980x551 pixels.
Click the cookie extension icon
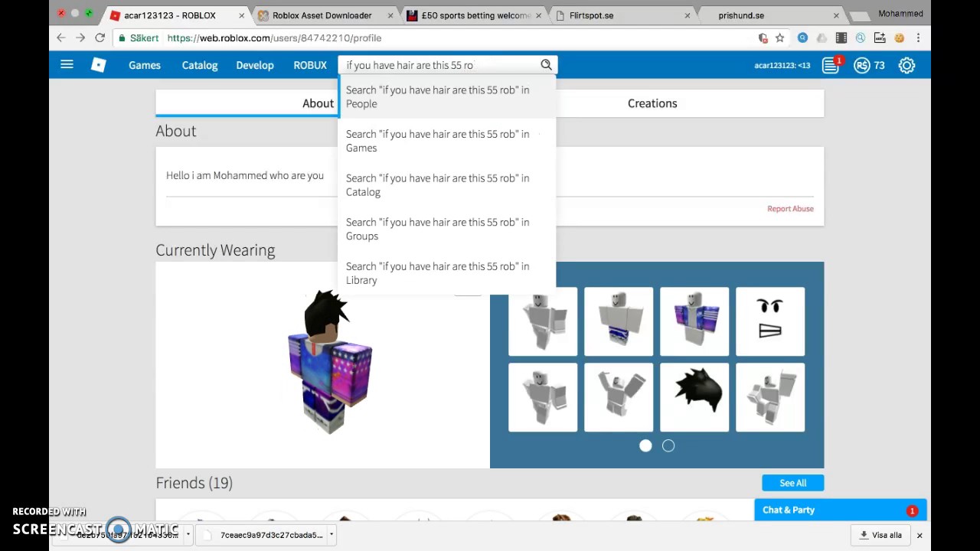click(x=900, y=37)
